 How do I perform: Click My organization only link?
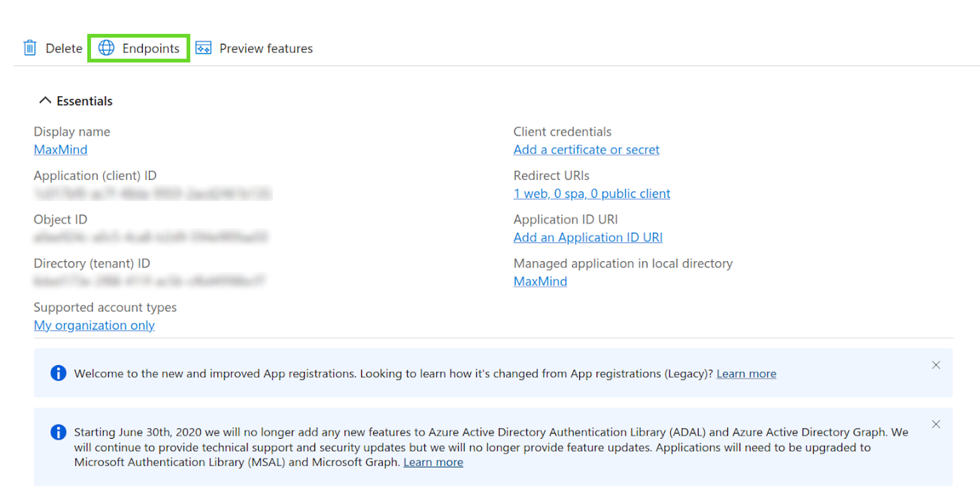point(94,325)
